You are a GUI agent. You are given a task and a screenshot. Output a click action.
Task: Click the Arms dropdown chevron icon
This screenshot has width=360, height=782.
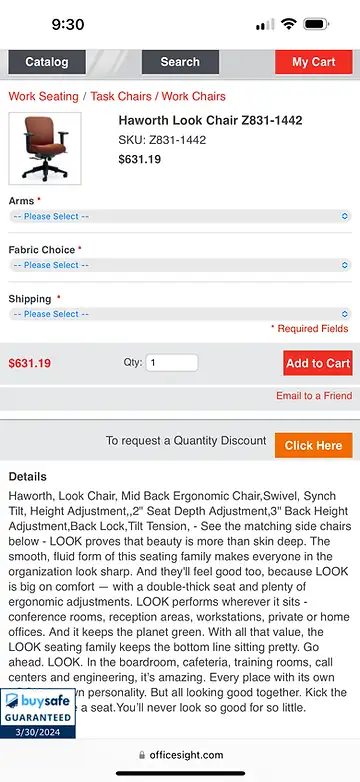(x=345, y=216)
